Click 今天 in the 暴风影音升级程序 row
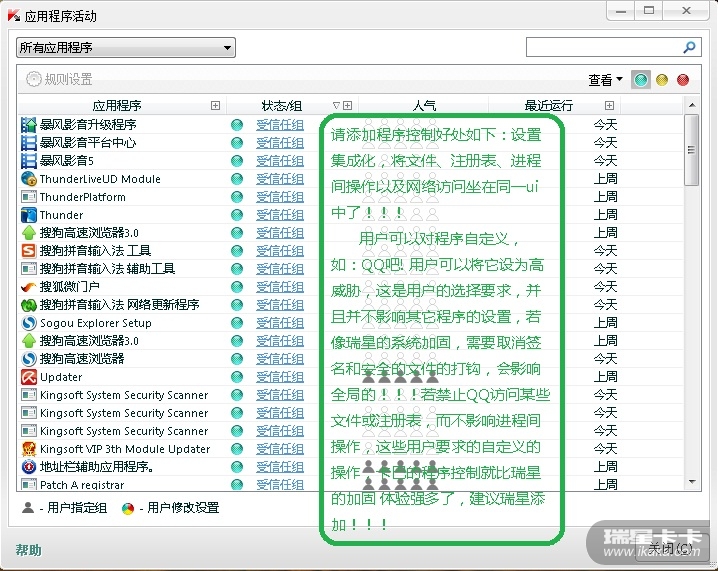718x571 pixels. coord(605,125)
